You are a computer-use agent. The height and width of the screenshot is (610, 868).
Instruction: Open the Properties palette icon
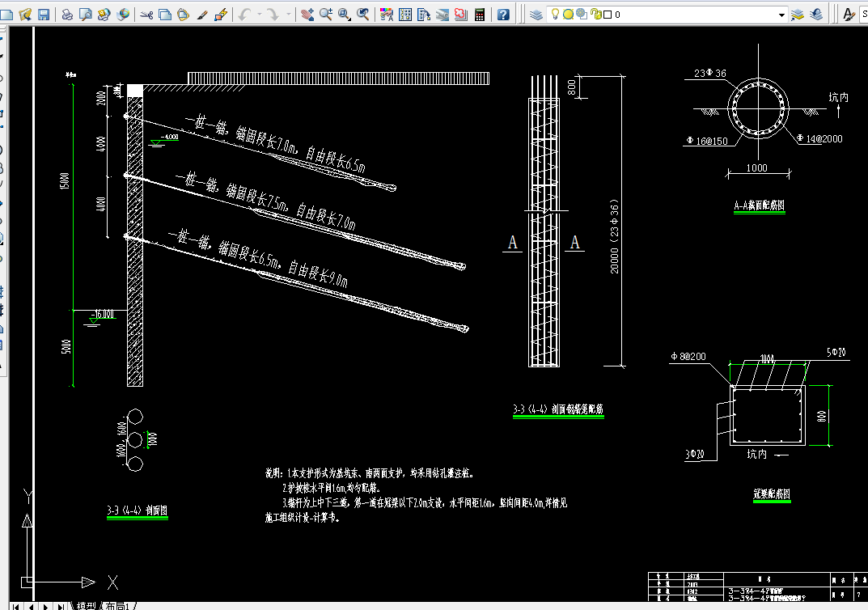[387, 15]
